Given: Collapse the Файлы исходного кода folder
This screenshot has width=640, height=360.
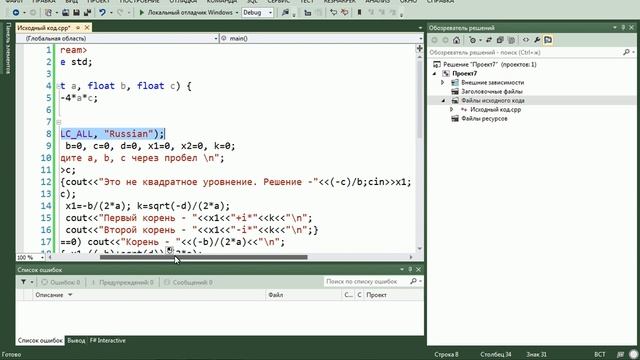Looking at the screenshot, I should tap(443, 101).
